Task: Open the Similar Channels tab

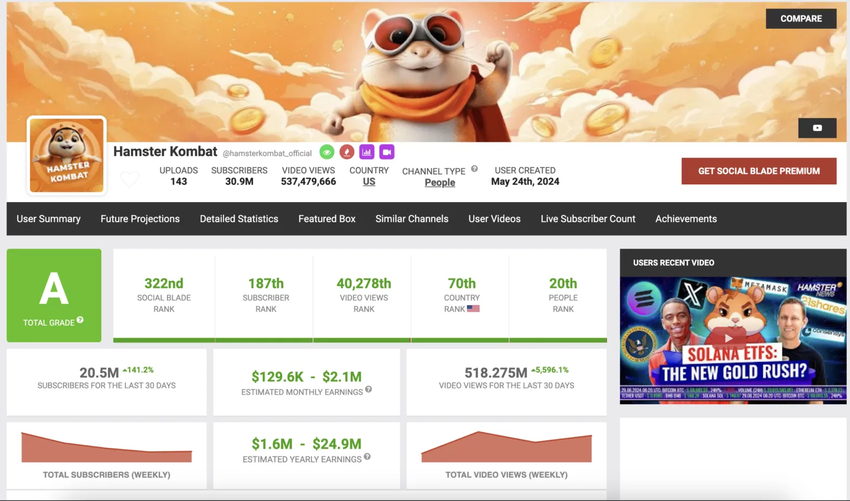Action: [412, 219]
